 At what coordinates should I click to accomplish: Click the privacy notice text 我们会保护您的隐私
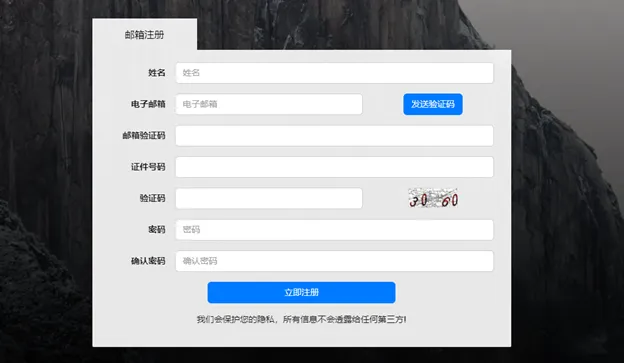pyautogui.click(x=235, y=319)
